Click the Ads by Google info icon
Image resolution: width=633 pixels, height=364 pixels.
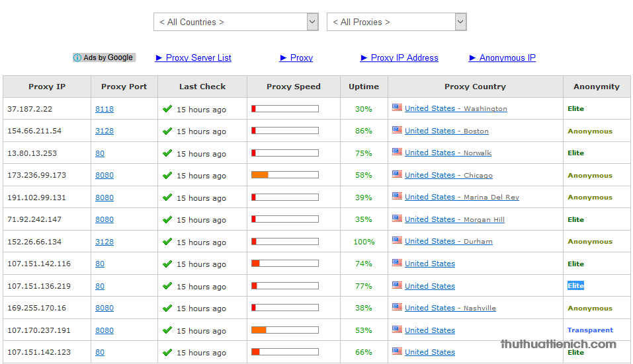[x=77, y=57]
